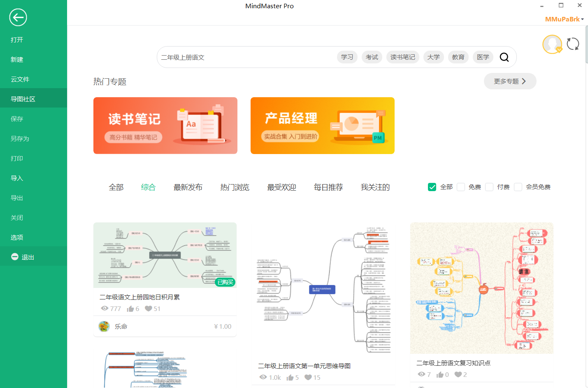Screen dimensions: 588x388
Task: Click the heart icon showing 51
Action: point(149,309)
